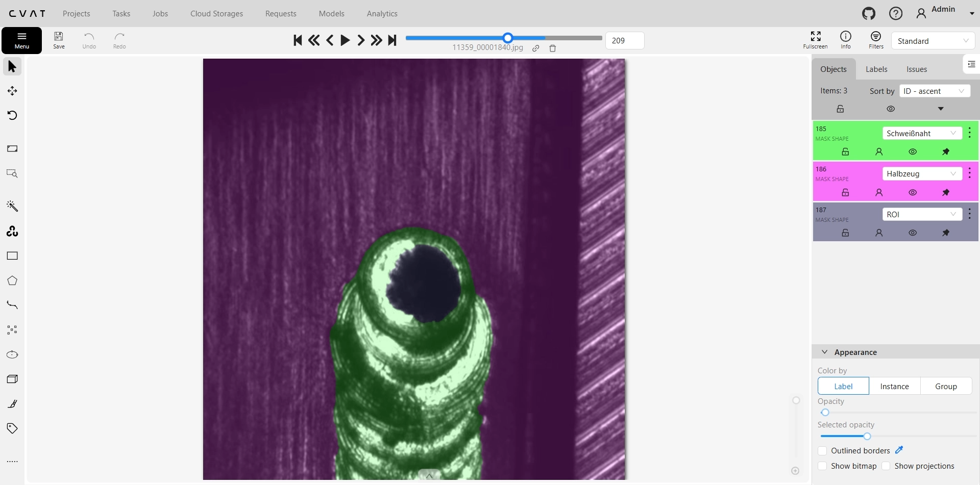Click the frame number input field

[x=624, y=40]
